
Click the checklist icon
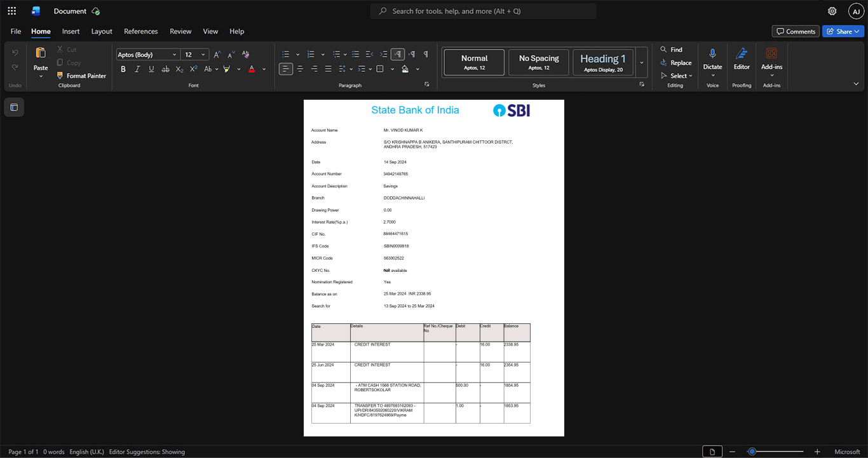coord(355,55)
